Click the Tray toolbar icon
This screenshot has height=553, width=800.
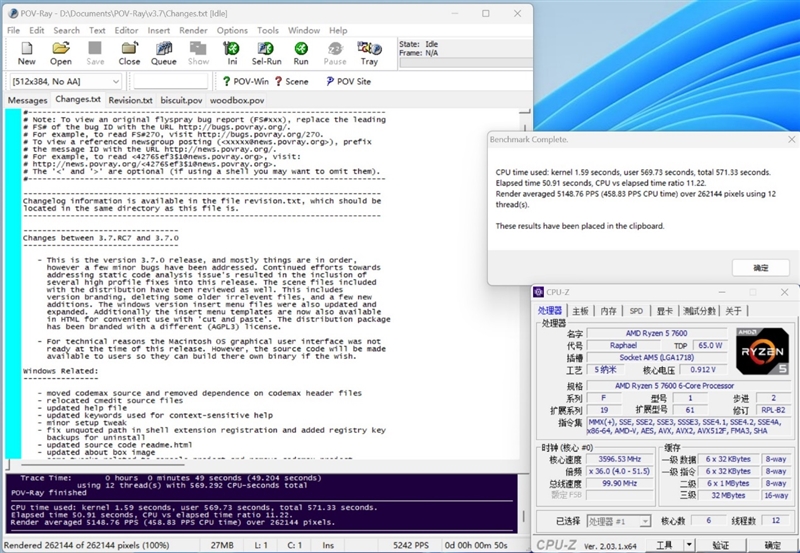click(x=369, y=52)
